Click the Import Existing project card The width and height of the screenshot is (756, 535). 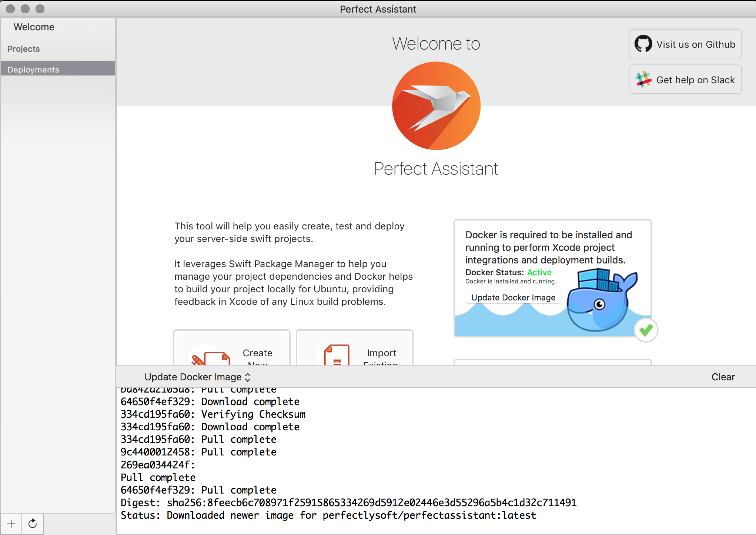pos(355,348)
